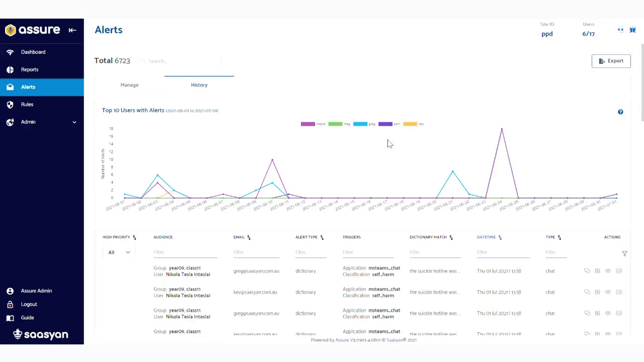Toggle eye view icon in third alert row
The image size is (644, 362).
tap(608, 313)
